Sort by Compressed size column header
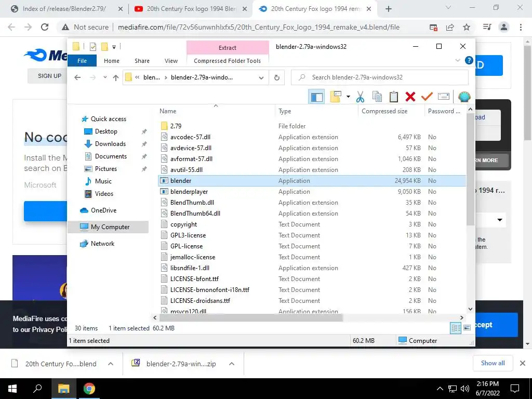The height and width of the screenshot is (399, 532). click(x=391, y=111)
